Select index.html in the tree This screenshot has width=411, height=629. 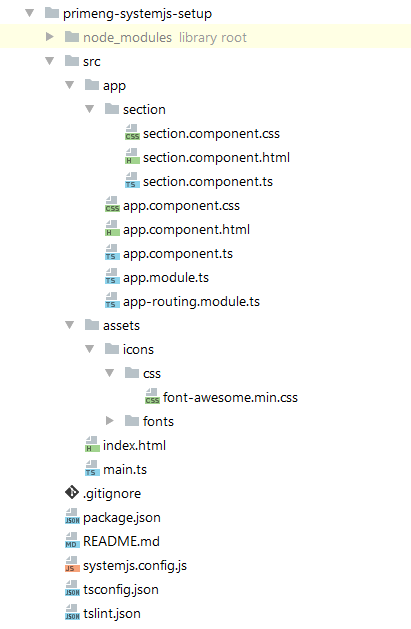[134, 445]
